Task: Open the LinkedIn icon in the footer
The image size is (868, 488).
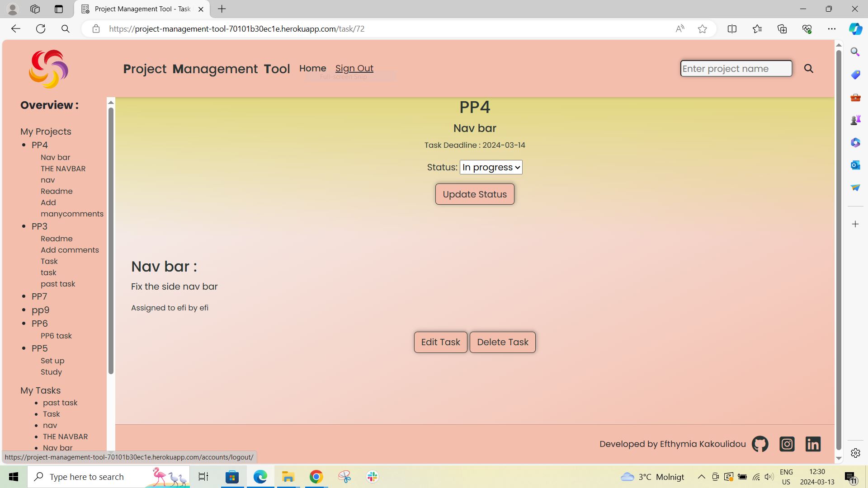Action: (813, 444)
